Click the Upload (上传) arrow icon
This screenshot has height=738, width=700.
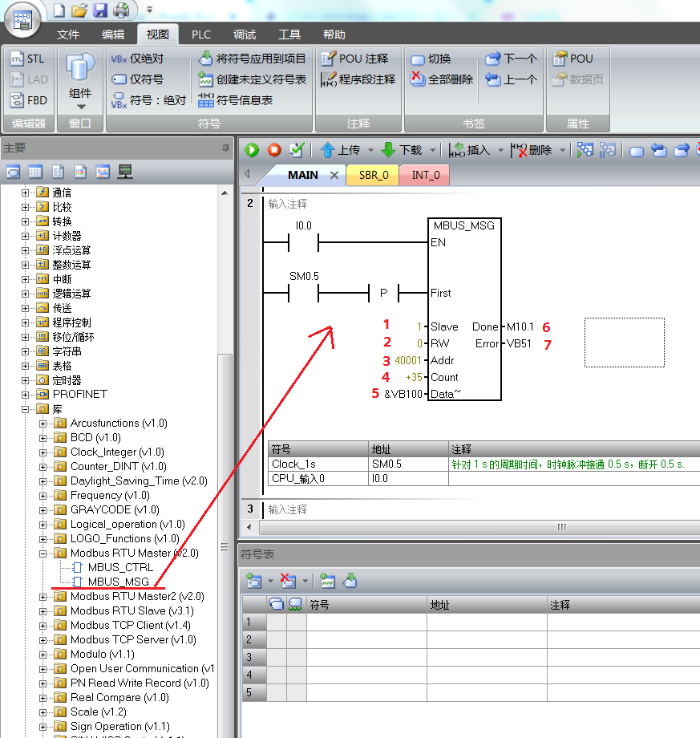click(x=327, y=150)
